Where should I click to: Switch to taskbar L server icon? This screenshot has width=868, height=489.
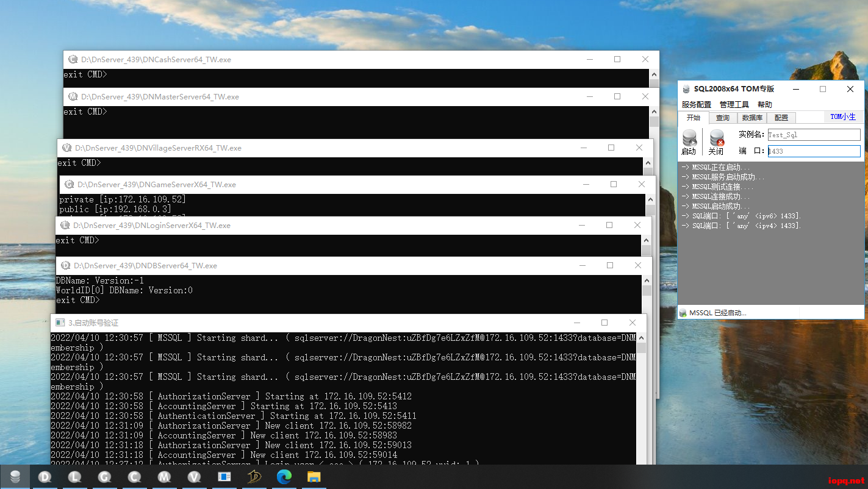(74, 477)
